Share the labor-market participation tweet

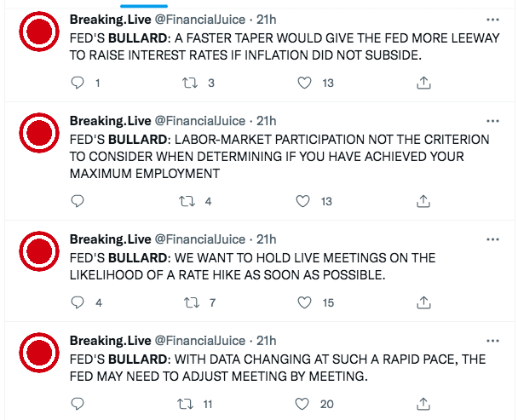click(x=423, y=201)
